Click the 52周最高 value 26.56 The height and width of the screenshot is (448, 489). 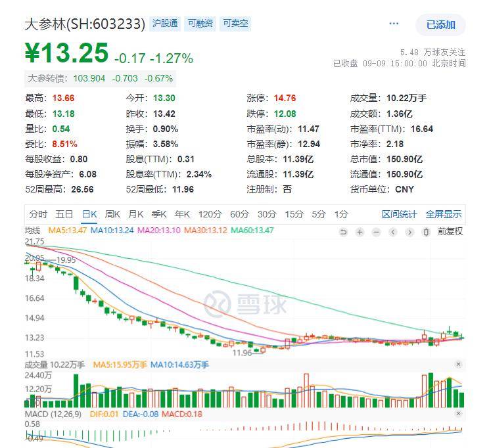[x=82, y=190]
